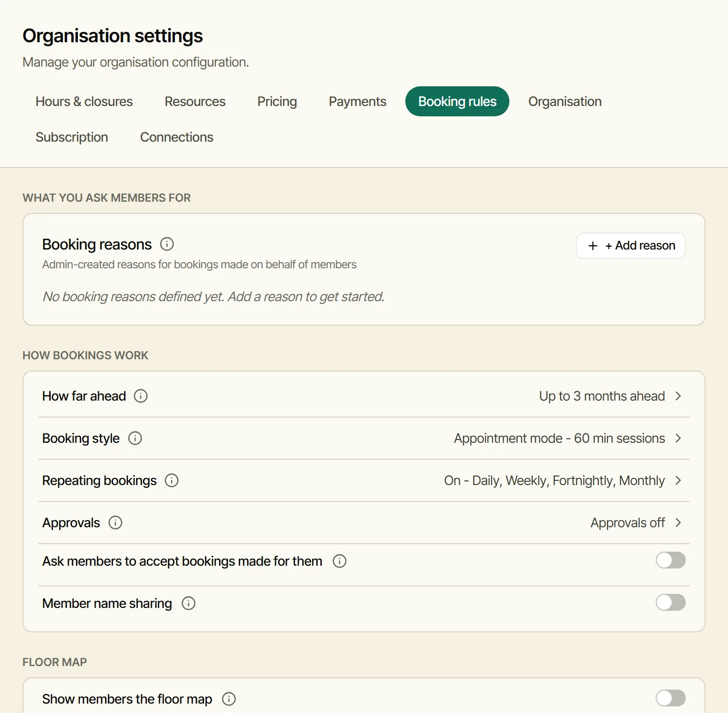Click the plus icon in Add reason button

click(x=593, y=246)
